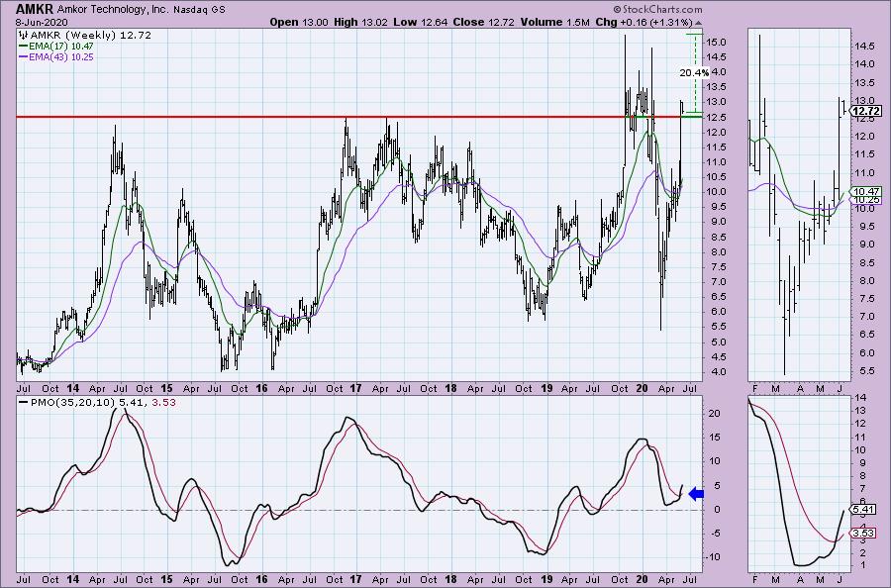Click the boxed 12.72 price tag
Viewport: 891px width, 588px height.
pos(866,111)
